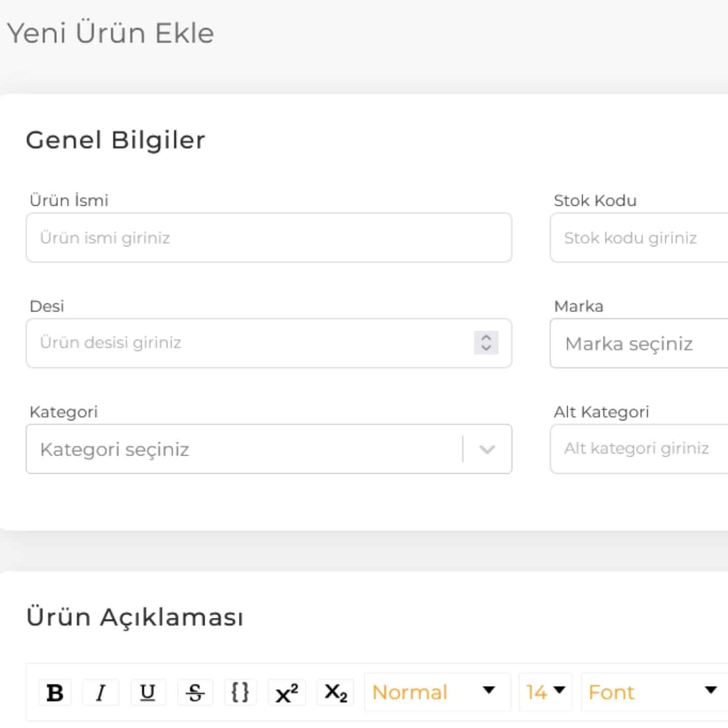Open the Font family dropdown
The image size is (728, 728).
coord(655,692)
